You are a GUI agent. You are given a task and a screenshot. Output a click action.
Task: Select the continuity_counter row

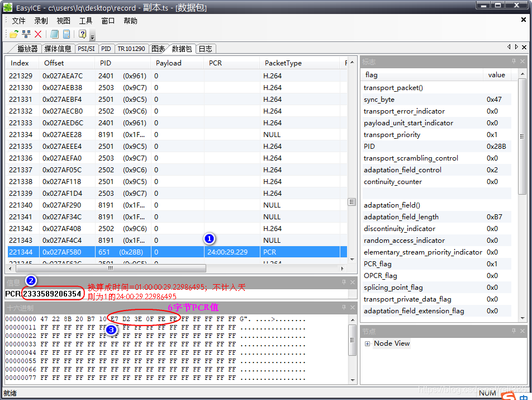tap(436, 182)
